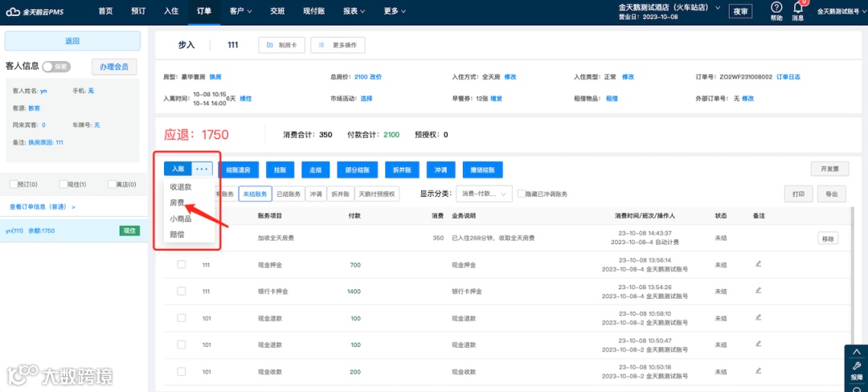Click the 返回 button
Viewport: 868px width, 392px height.
(x=72, y=41)
